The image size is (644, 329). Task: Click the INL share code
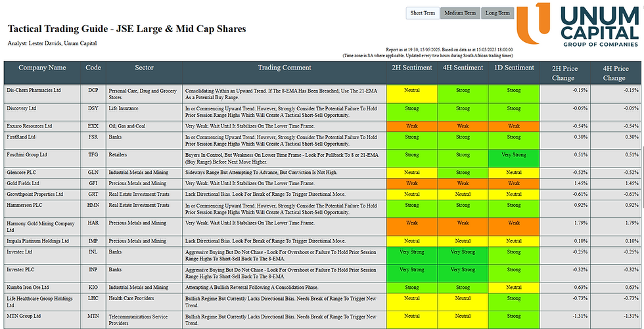(93, 252)
